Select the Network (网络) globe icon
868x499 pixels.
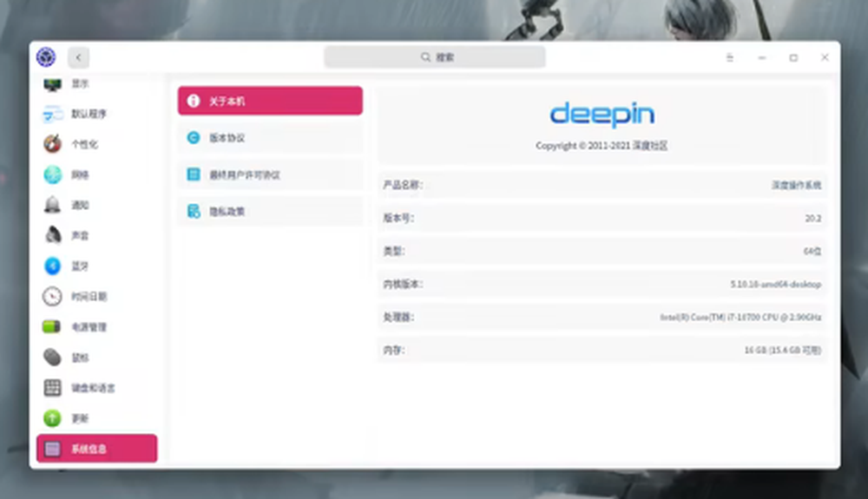[53, 174]
